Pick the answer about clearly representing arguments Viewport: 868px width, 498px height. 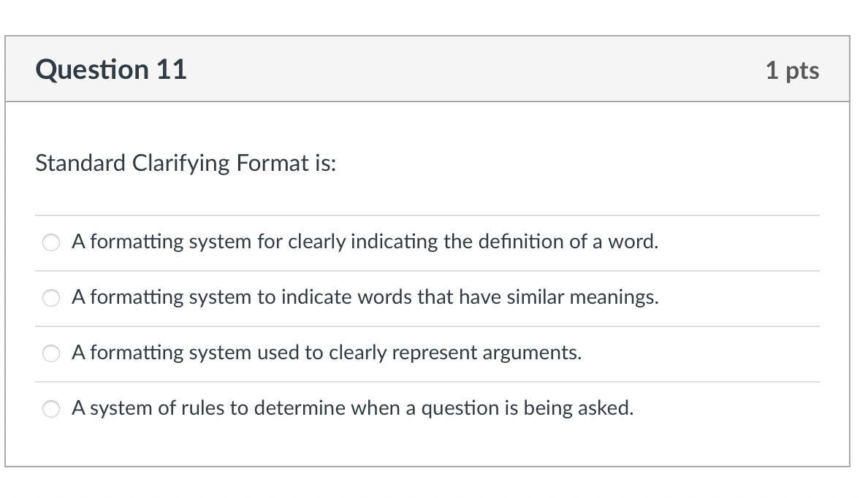(x=50, y=353)
